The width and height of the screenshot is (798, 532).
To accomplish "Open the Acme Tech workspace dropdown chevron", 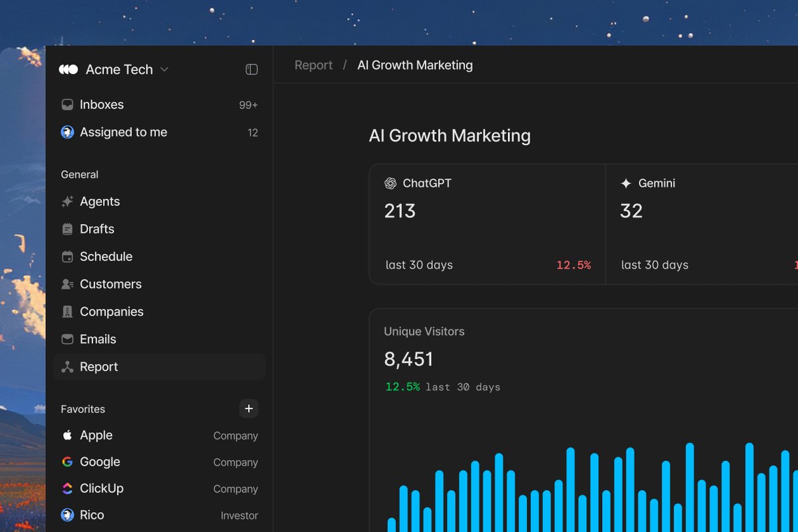I will click(164, 69).
